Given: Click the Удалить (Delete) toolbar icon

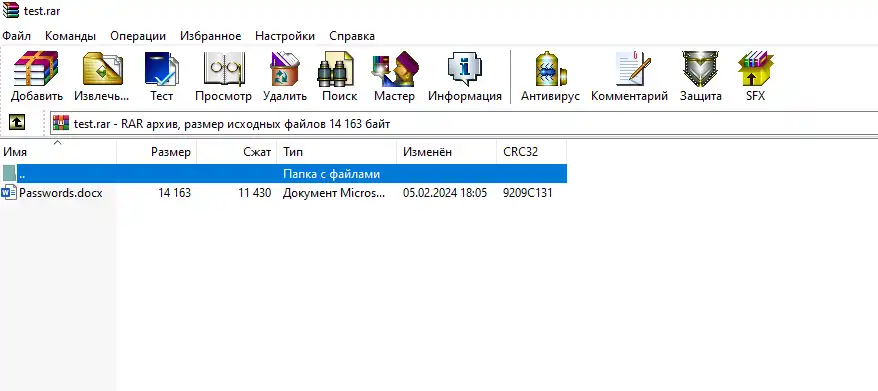Looking at the screenshot, I should [x=284, y=69].
